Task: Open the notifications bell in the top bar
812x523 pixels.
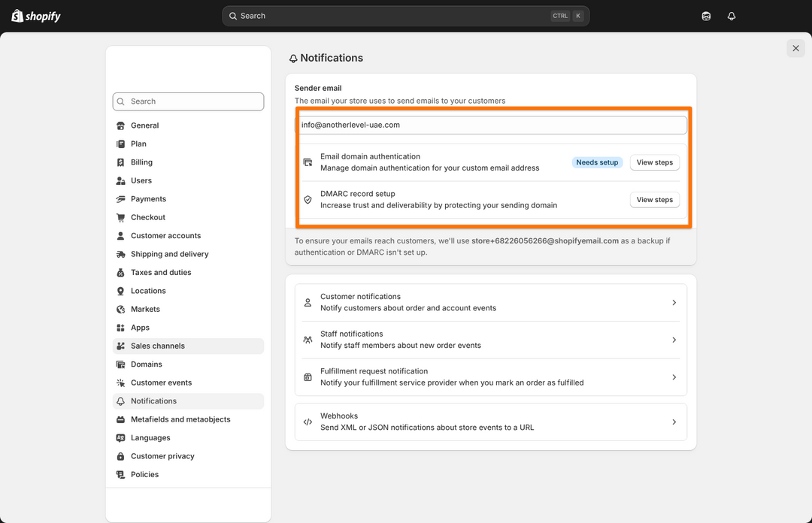Action: coord(731,16)
